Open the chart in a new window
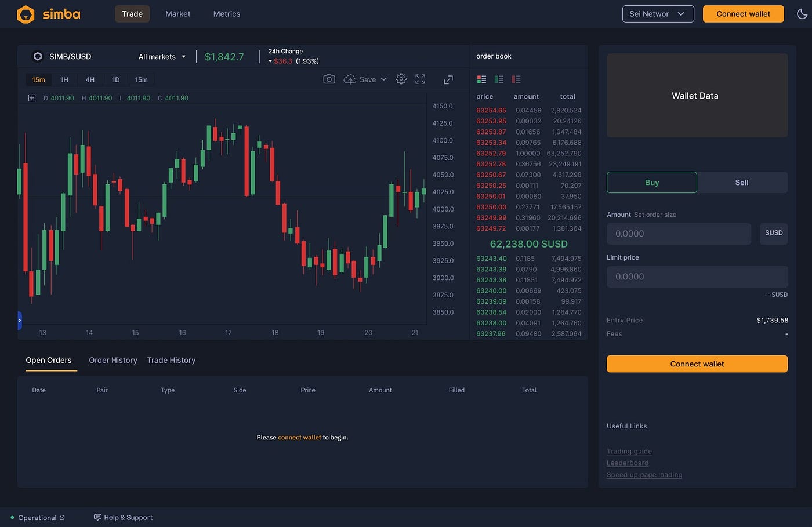This screenshot has width=812, height=527. pyautogui.click(x=448, y=79)
